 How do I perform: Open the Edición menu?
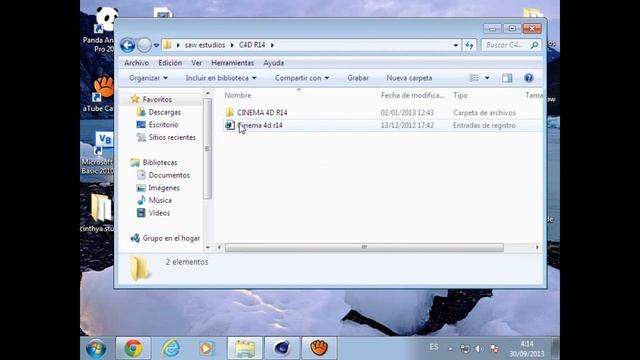coord(170,63)
